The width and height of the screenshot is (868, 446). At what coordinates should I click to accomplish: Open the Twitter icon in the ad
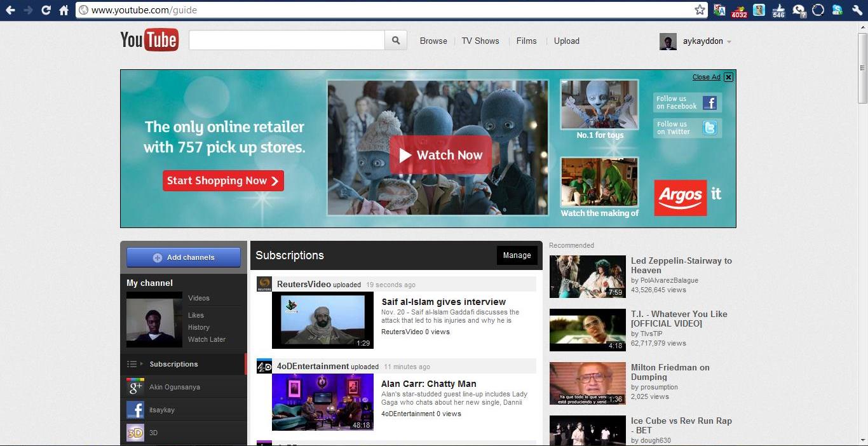[709, 128]
